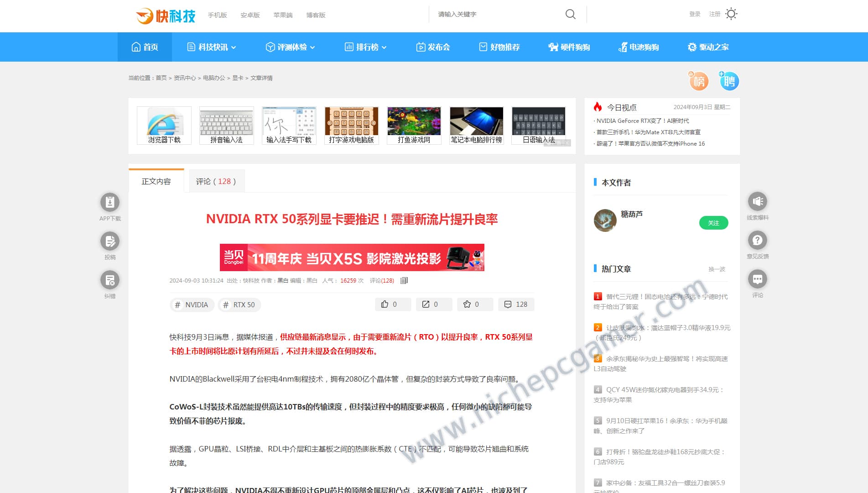Viewport: 868px width, 493px height.
Task: Open the 笔记本电脑排行榜 thumbnail
Action: click(x=477, y=126)
